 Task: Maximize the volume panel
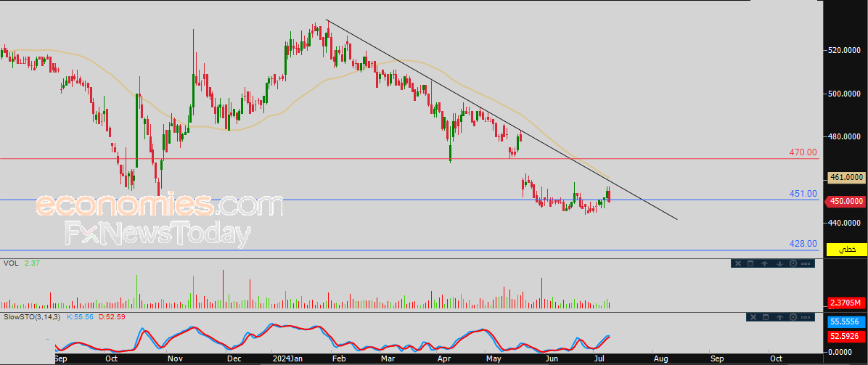pos(750,263)
